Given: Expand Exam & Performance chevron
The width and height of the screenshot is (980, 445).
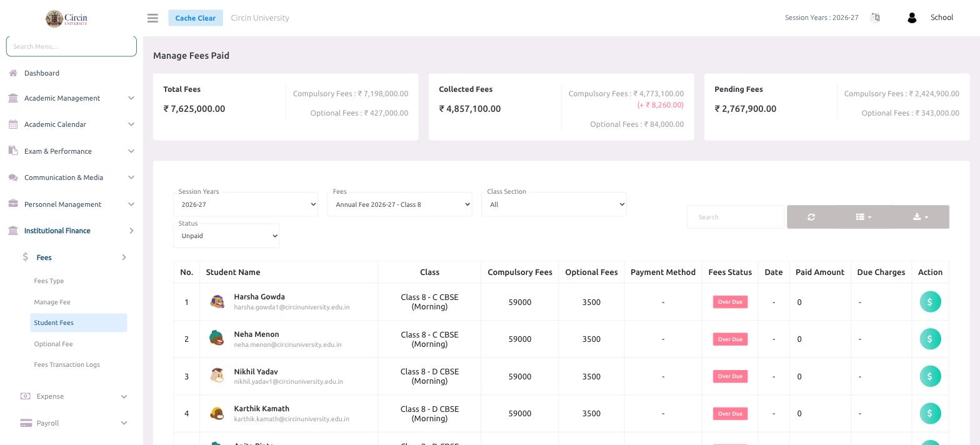Looking at the screenshot, I should tap(131, 151).
